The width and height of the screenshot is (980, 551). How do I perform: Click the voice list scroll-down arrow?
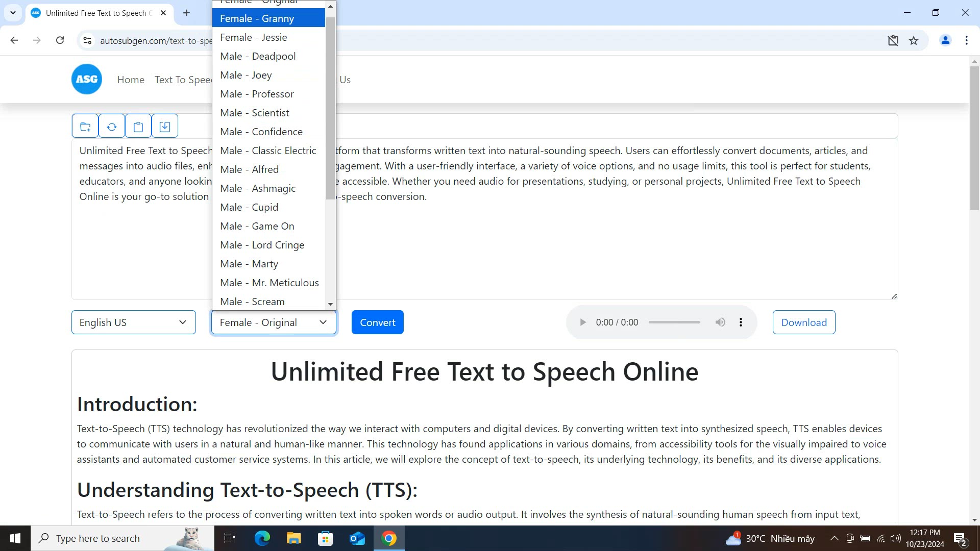[330, 304]
